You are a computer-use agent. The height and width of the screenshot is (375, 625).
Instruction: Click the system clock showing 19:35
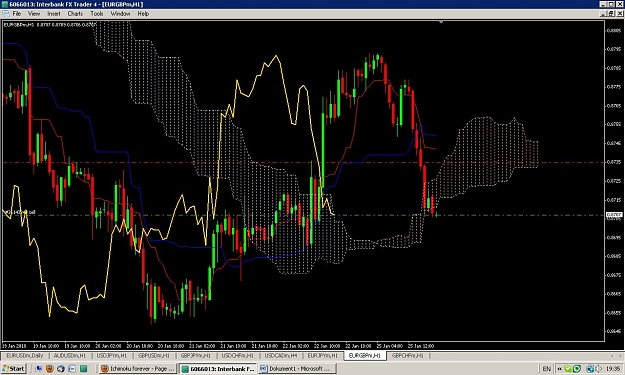pyautogui.click(x=613, y=369)
